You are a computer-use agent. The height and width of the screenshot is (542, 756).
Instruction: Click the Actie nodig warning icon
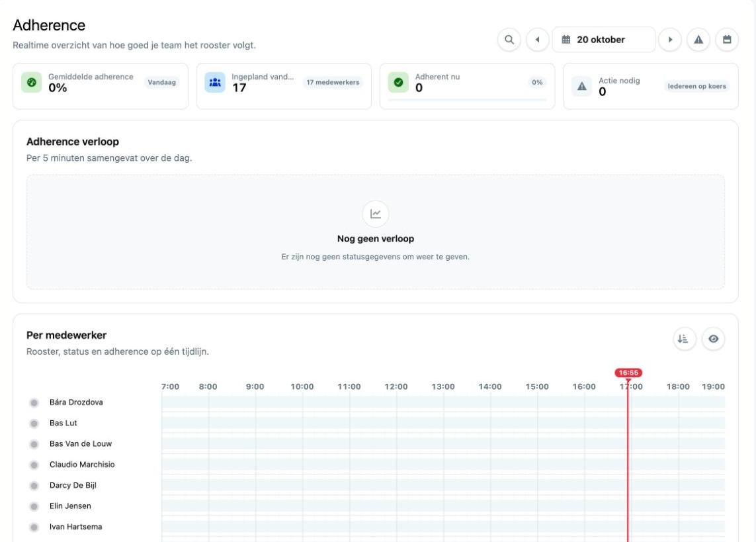coord(582,86)
